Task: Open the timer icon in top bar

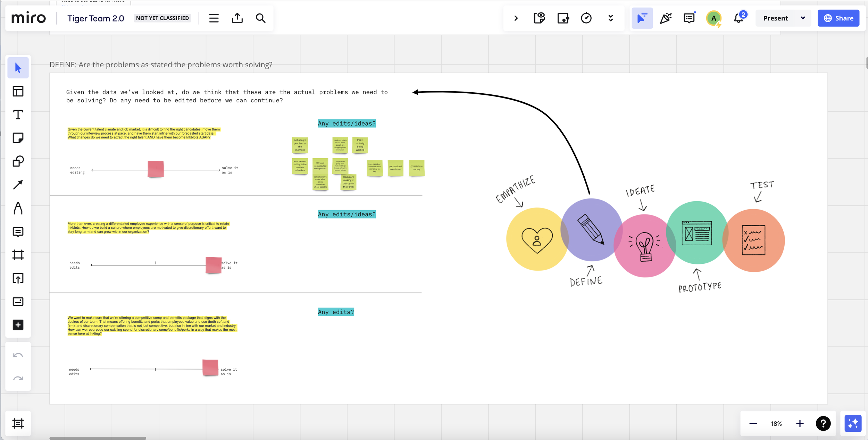Action: [586, 18]
